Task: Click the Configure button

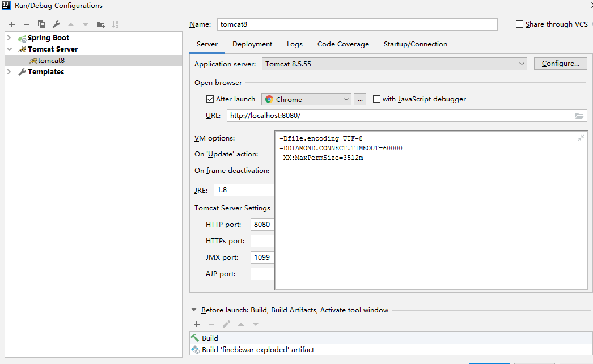Action: click(x=560, y=63)
